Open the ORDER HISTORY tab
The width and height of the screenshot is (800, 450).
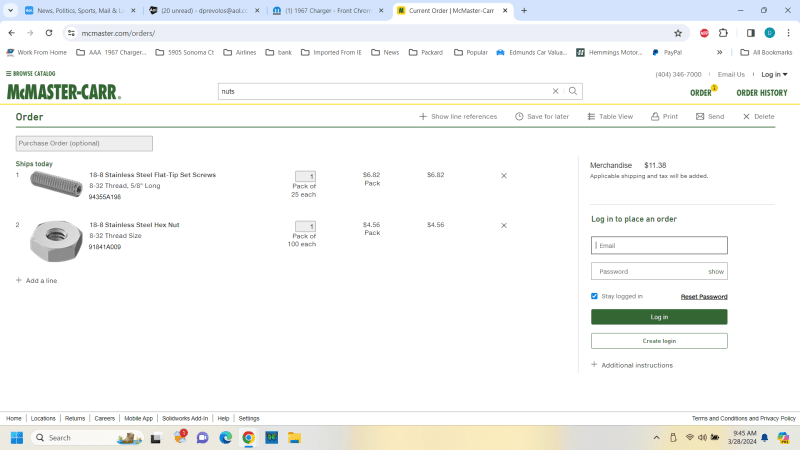click(762, 93)
